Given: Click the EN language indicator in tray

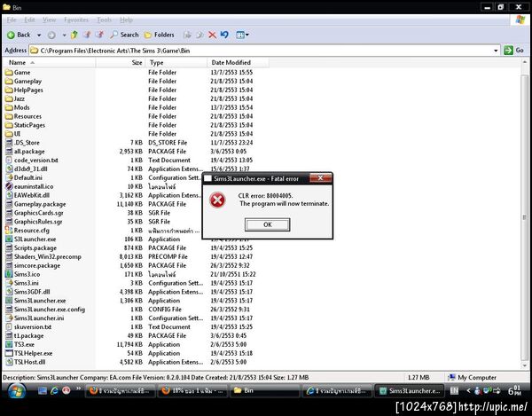Looking at the screenshot, I should 454,391.
